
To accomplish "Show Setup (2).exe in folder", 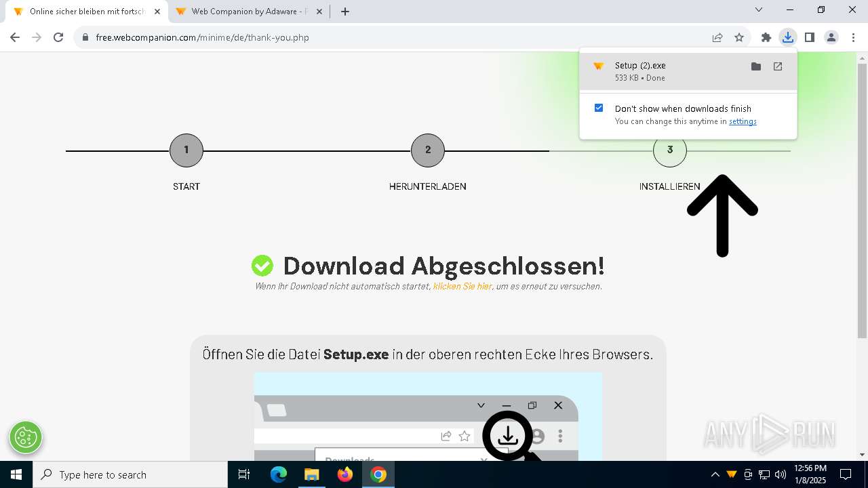I will point(756,66).
